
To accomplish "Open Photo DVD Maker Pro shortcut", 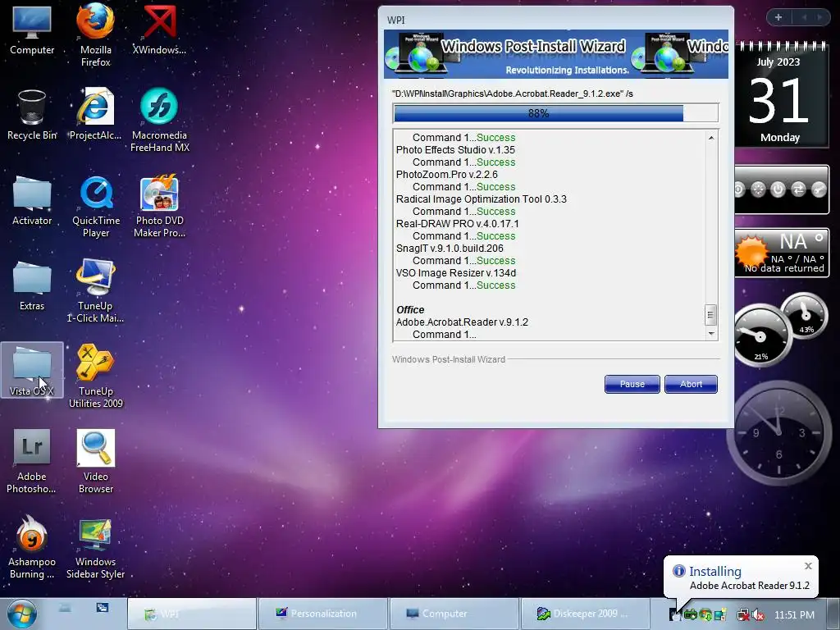I will (159, 206).
